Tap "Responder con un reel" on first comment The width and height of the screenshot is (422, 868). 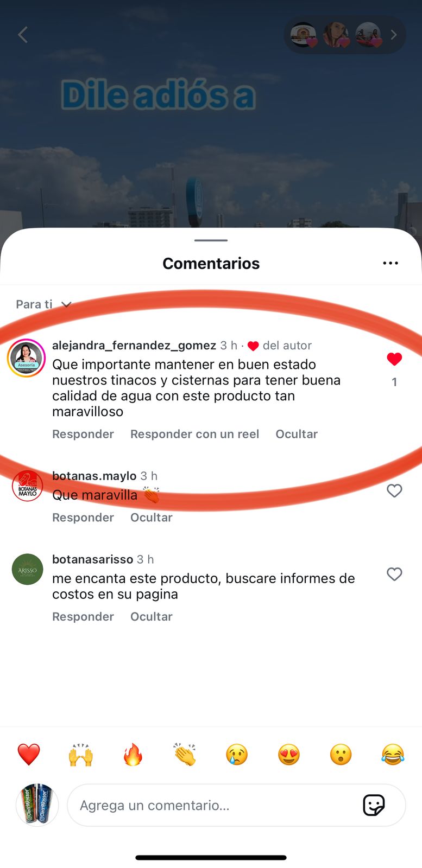[x=194, y=434]
